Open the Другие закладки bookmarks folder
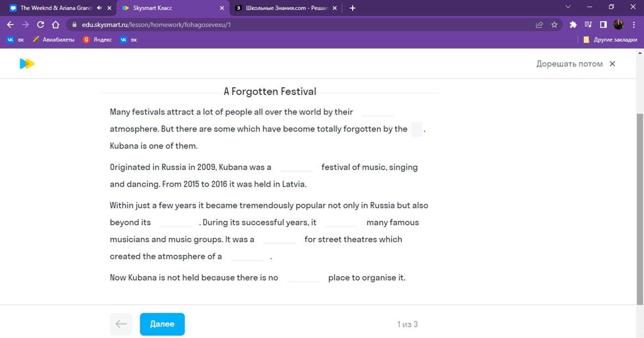Image resolution: width=644 pixels, height=338 pixels. [x=610, y=39]
